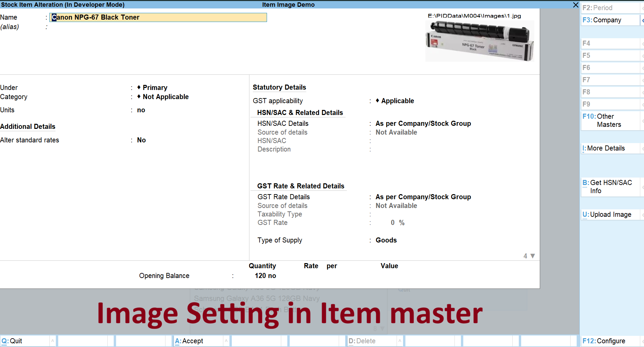Click the Item Image Demo title
644x347 pixels.
tap(288, 5)
